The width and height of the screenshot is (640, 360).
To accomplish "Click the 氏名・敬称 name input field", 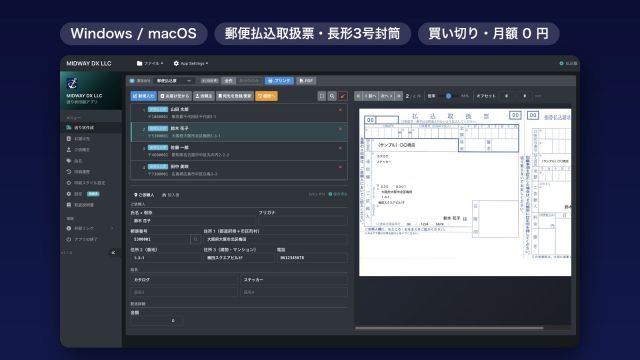I will [193, 221].
